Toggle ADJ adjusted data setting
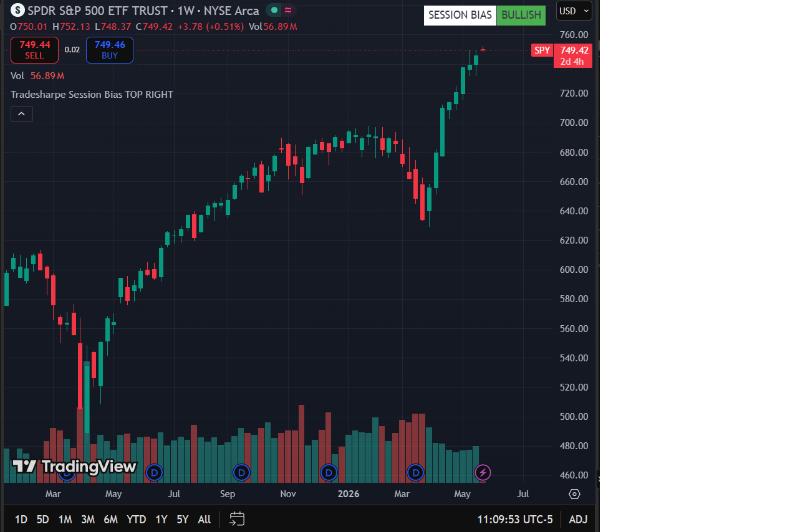The height and width of the screenshot is (532, 790). 578,520
